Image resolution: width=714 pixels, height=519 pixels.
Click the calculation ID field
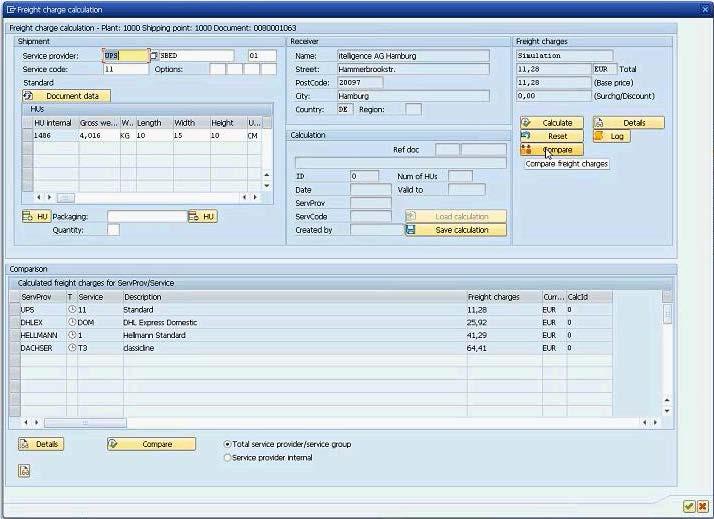pos(364,176)
